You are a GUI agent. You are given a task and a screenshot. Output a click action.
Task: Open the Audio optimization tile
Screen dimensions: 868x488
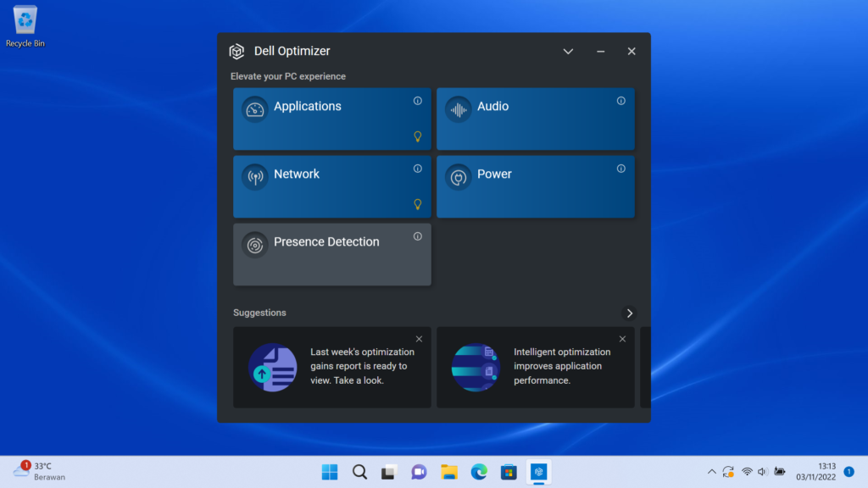536,119
